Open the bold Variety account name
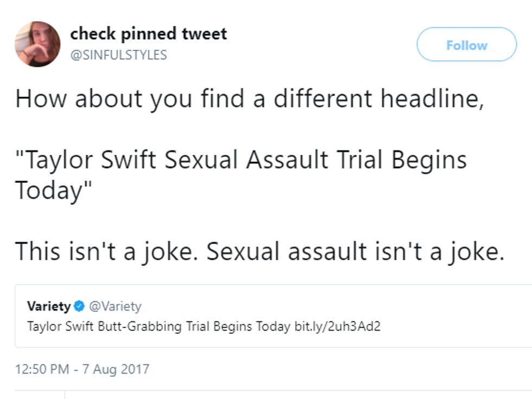The image size is (532, 399). (49, 307)
